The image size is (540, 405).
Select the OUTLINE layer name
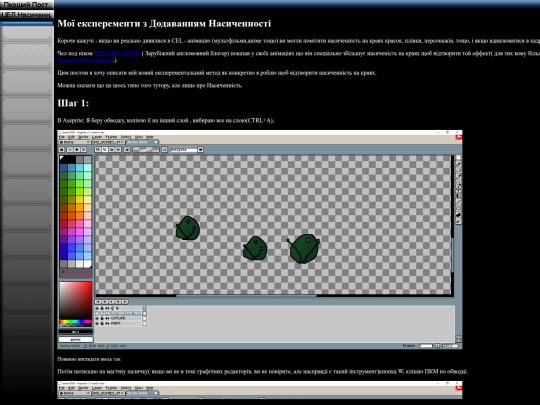pos(118,319)
